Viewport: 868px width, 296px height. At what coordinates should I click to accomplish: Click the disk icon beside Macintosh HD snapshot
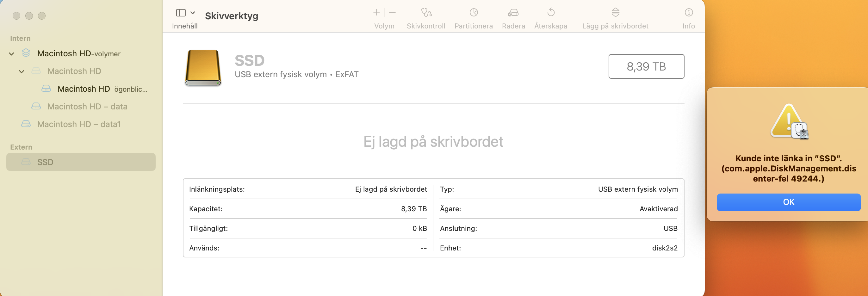[46, 89]
